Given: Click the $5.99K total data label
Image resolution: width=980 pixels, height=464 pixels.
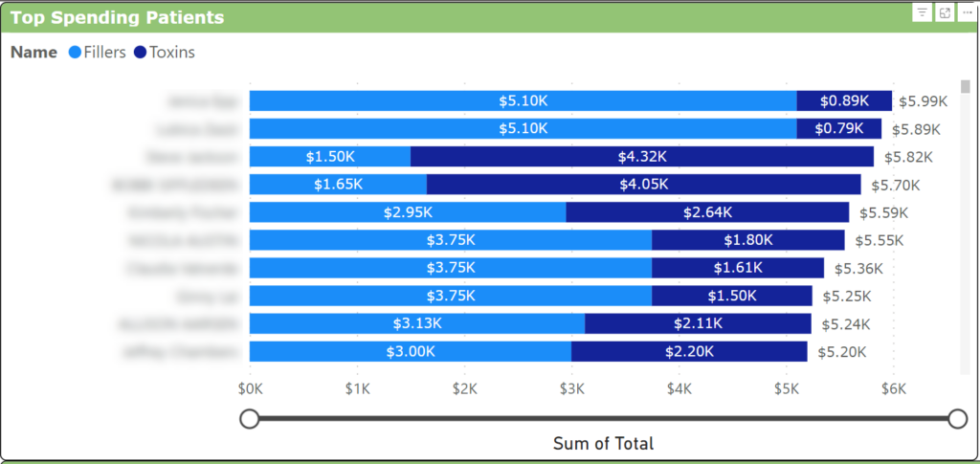Looking at the screenshot, I should [922, 101].
